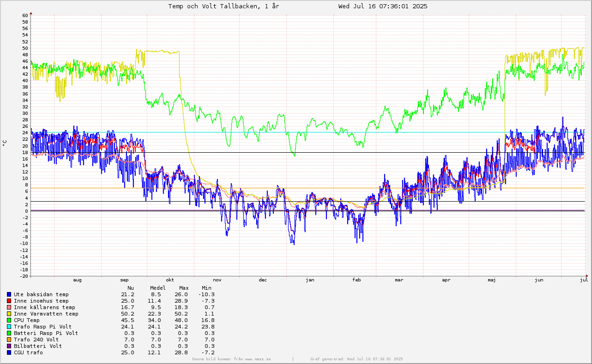
Task: Select the 'Trafo Rasp Pi Volt' legend label
Action: (43, 327)
